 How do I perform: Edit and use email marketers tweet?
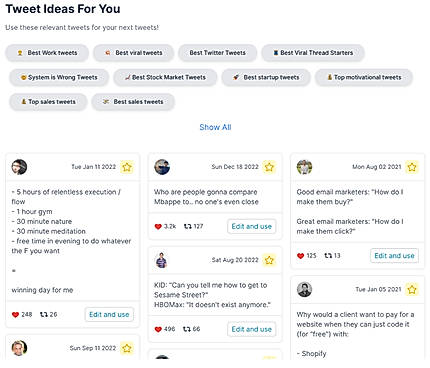coord(394,256)
